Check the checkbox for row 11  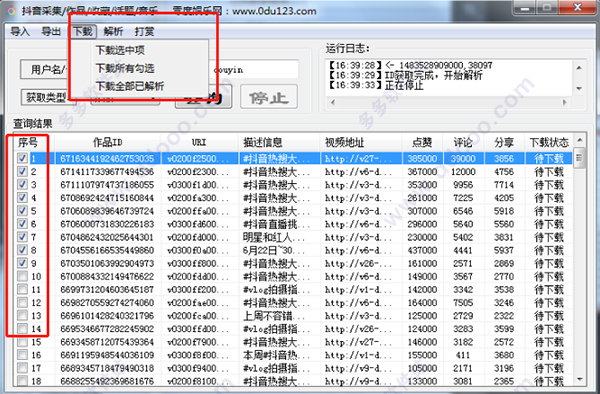coord(22,289)
